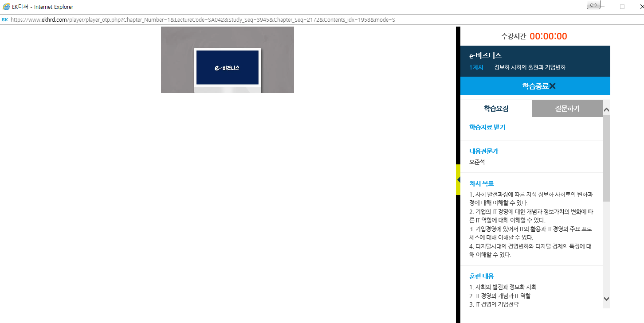Image resolution: width=644 pixels, height=323 pixels.
Task: Click the dark arrow on the yellow handle
Action: [459, 179]
